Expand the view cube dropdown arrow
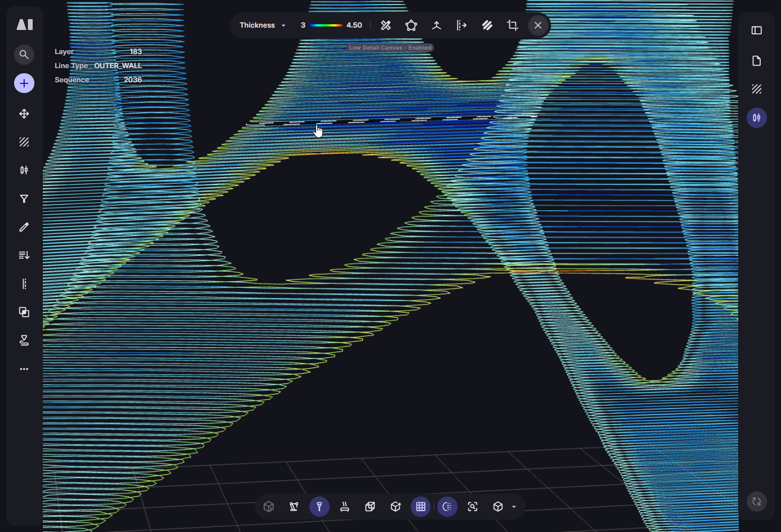 click(x=514, y=507)
